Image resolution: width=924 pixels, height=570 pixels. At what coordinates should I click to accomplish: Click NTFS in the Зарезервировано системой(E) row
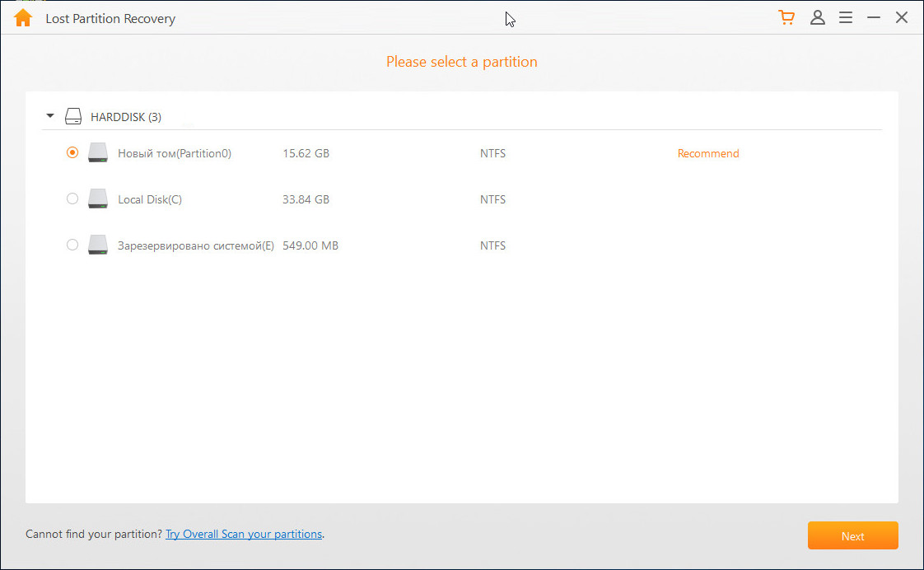click(x=492, y=245)
